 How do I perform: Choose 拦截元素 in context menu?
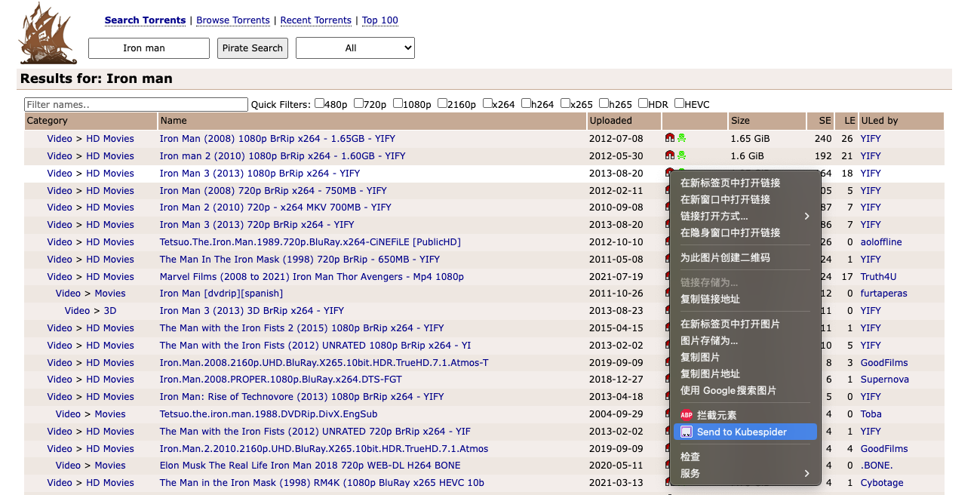744,415
